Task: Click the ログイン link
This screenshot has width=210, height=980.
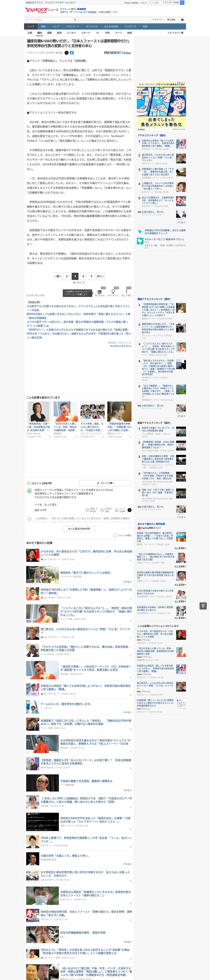Action: point(64,12)
